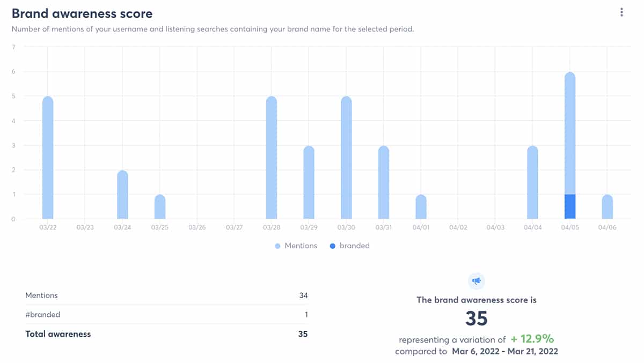Click the +12.9% variation value
Viewport: 644px width, 363px height.
tap(532, 339)
